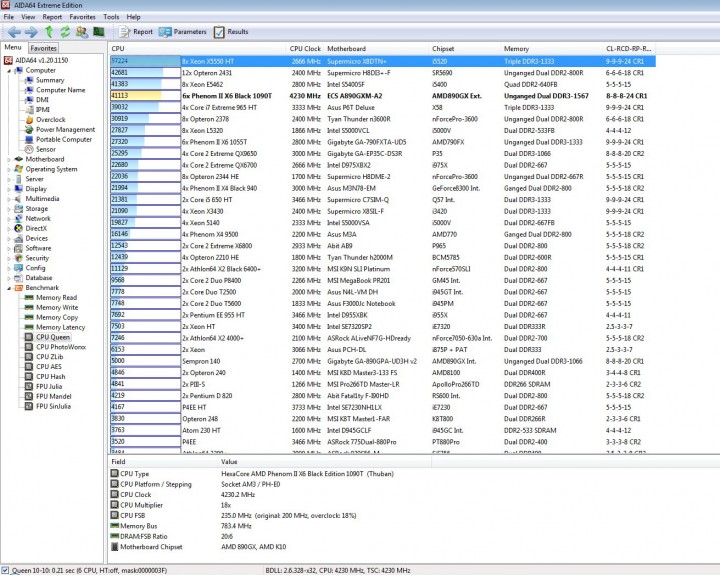Open the FPU Mandel benchmark icon
720x575 pixels.
29,396
